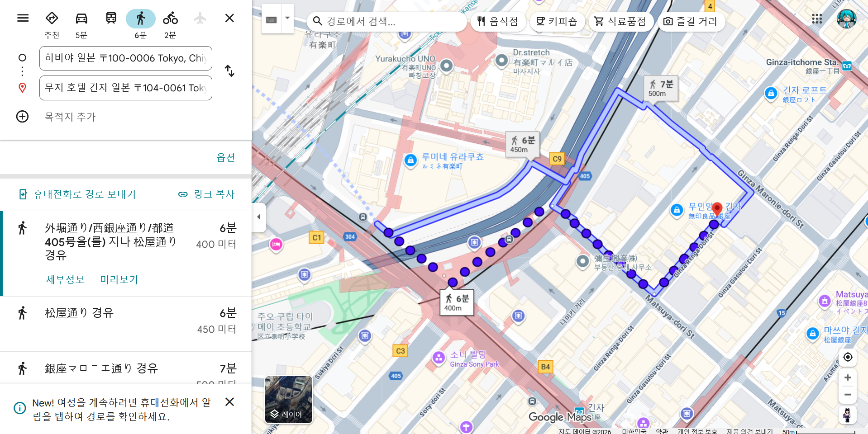Screen dimensions: 868x434
Task: Open 제품 의견 보내기 feedback link
Action: pos(749,431)
